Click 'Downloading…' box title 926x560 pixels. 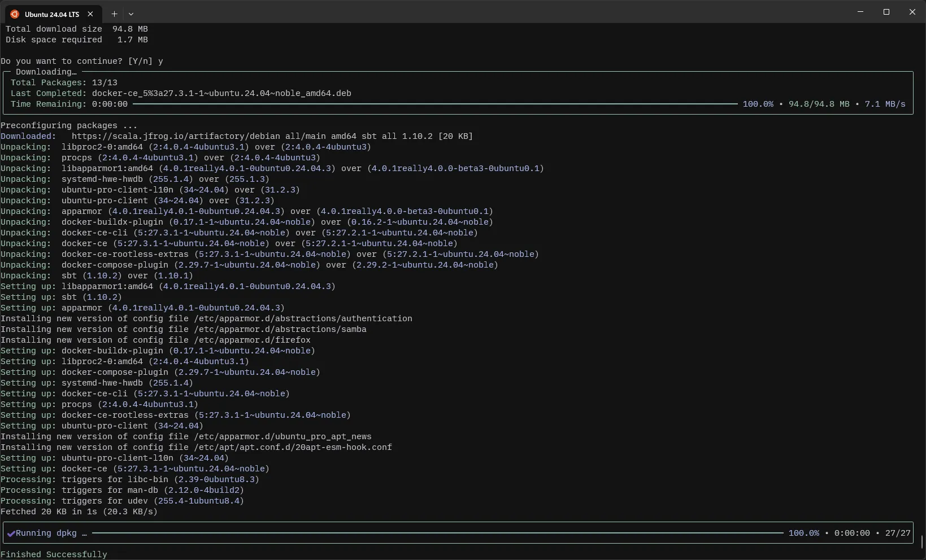pyautogui.click(x=46, y=72)
